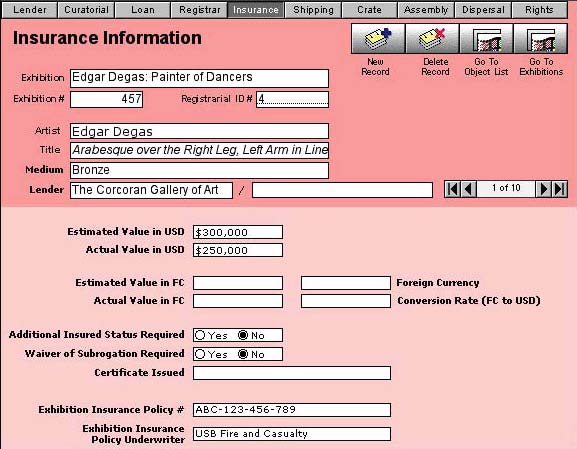The height and width of the screenshot is (449, 577).
Task: Click the Artist field Edgar Degas
Action: (x=199, y=131)
